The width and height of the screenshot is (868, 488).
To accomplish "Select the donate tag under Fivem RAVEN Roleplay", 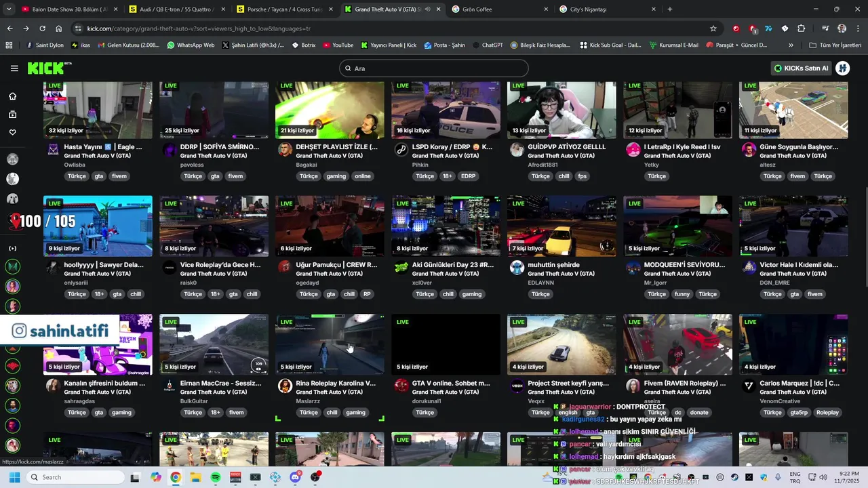I will pyautogui.click(x=699, y=412).
